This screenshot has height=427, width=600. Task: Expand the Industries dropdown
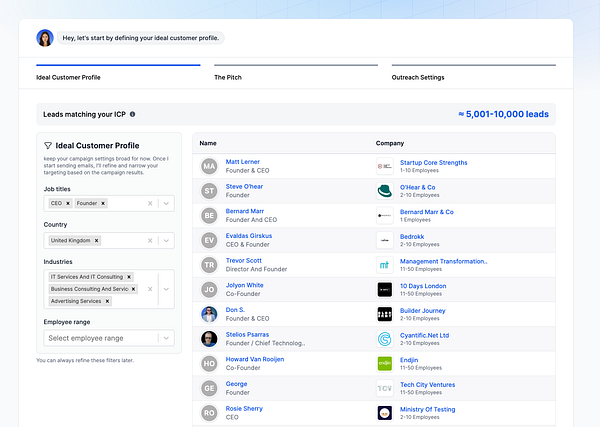tap(166, 289)
